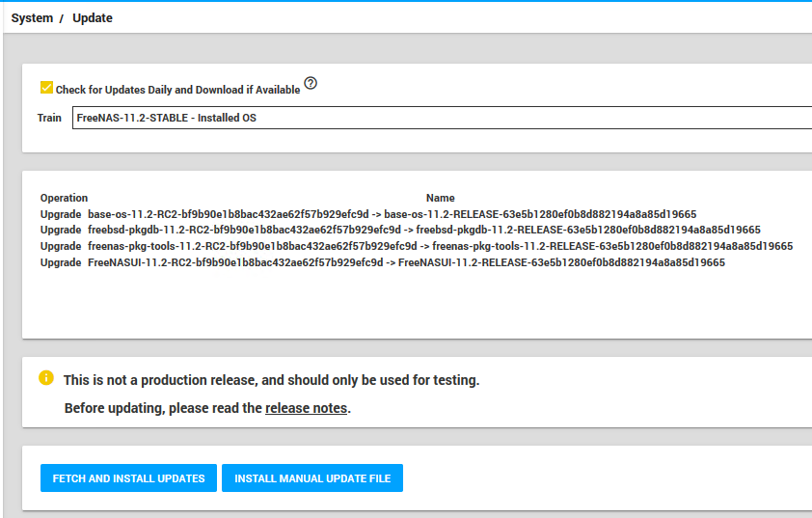The image size is (812, 518).
Task: Click the Name column header
Action: coord(440,198)
